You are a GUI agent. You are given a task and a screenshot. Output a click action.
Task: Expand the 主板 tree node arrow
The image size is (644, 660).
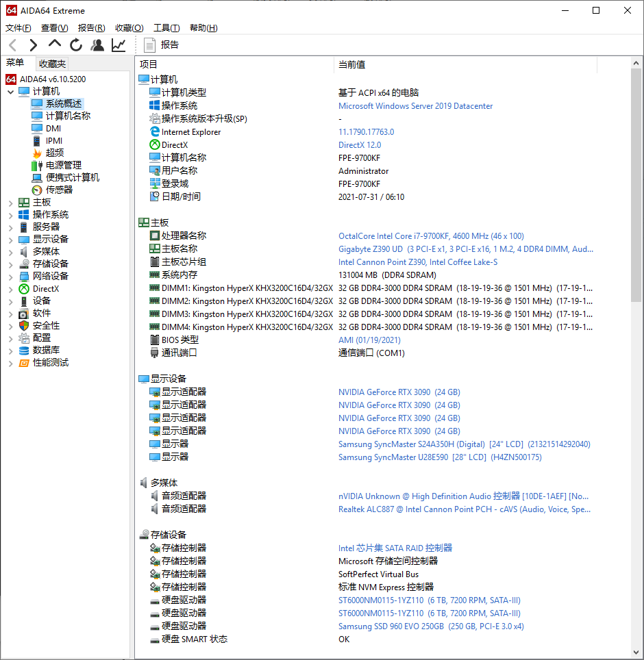tap(10, 203)
